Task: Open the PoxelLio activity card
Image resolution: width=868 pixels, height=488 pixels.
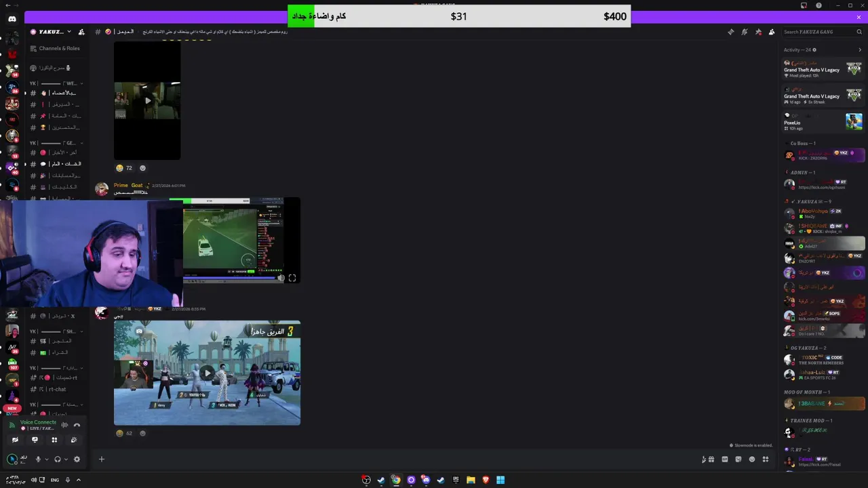Action: click(x=823, y=122)
